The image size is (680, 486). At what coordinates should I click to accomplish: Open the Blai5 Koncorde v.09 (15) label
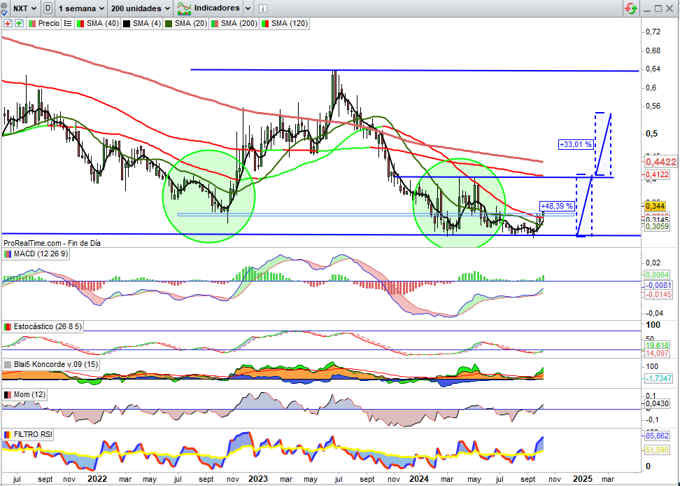(56, 365)
